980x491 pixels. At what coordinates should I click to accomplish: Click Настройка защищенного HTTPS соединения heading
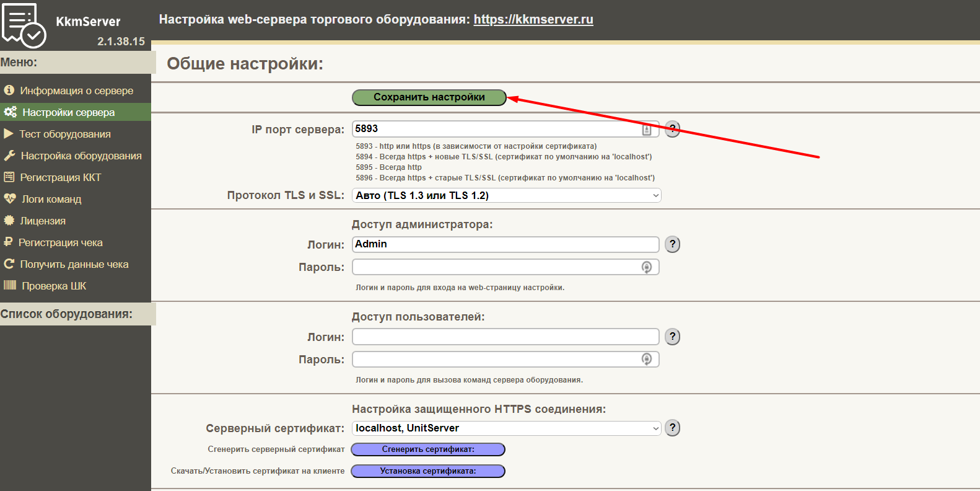pyautogui.click(x=479, y=409)
